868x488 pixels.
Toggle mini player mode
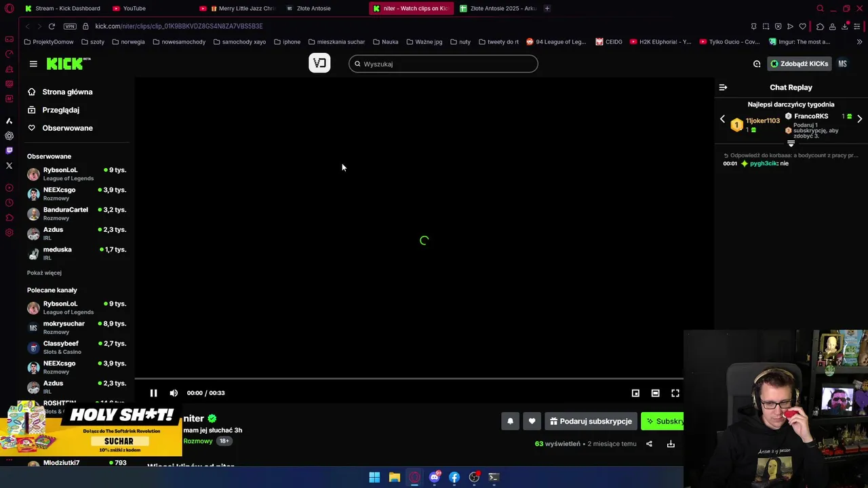click(635, 393)
